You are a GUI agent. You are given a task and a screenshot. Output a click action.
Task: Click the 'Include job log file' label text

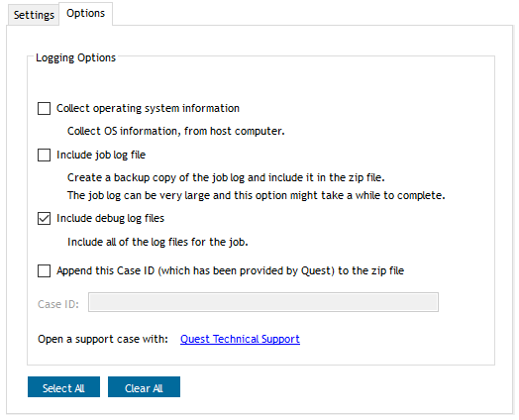click(x=101, y=155)
